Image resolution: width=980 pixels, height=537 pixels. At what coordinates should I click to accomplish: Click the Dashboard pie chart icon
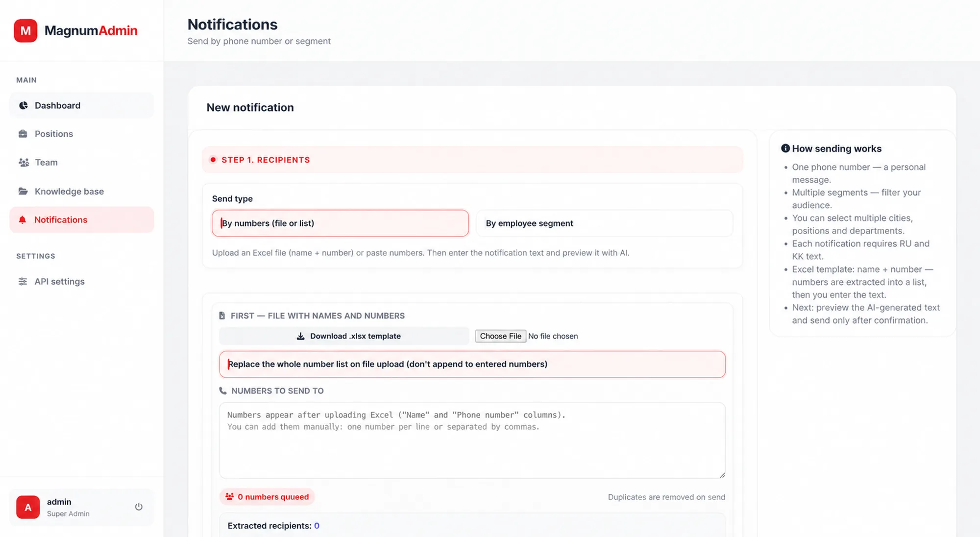23,105
